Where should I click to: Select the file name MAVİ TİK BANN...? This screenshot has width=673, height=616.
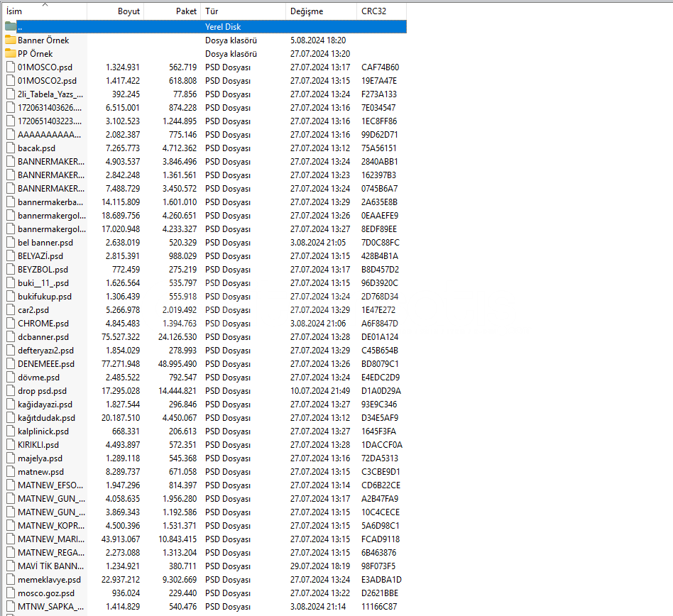(51, 566)
